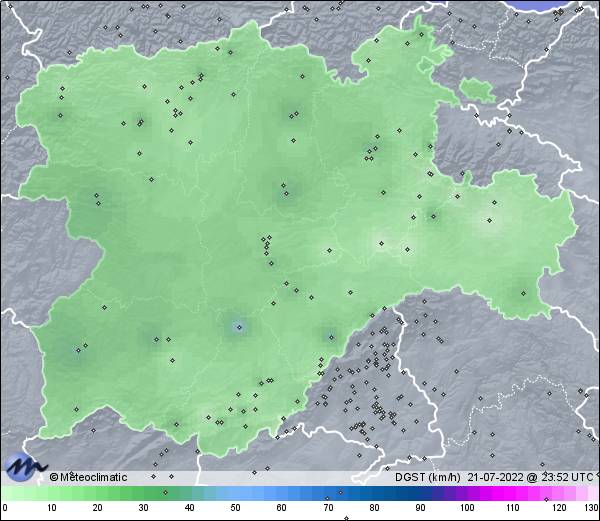Click the dark navy color band above 90
The image size is (600, 521).
pyautogui.click(x=420, y=493)
